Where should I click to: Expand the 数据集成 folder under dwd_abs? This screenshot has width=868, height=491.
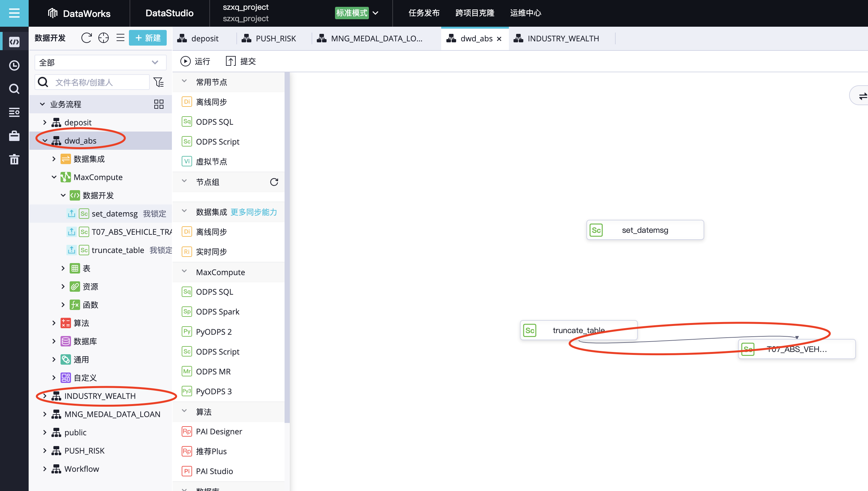coord(54,159)
